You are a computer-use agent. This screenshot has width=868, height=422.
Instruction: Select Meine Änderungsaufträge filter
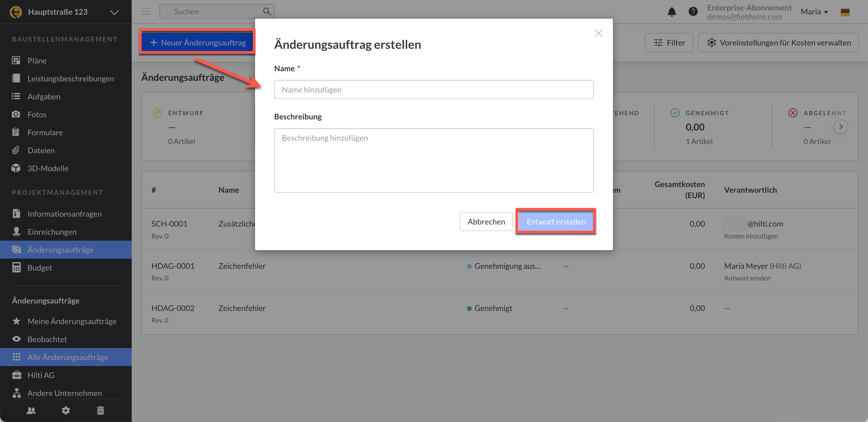pos(72,321)
